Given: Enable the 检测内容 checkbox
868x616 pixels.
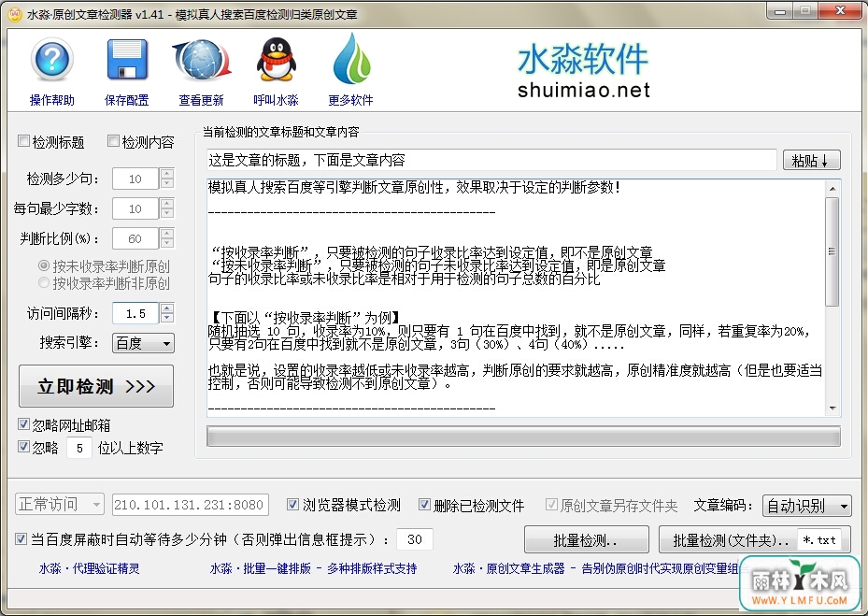Looking at the screenshot, I should (113, 141).
